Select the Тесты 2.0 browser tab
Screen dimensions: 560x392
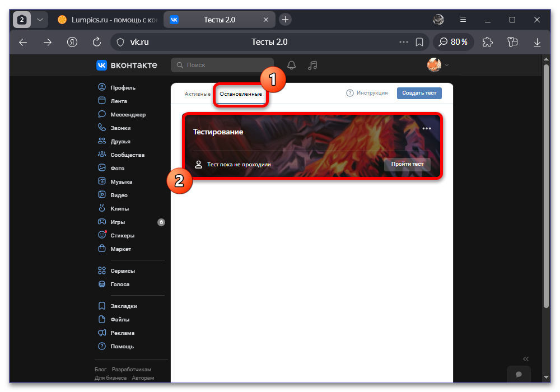(219, 20)
